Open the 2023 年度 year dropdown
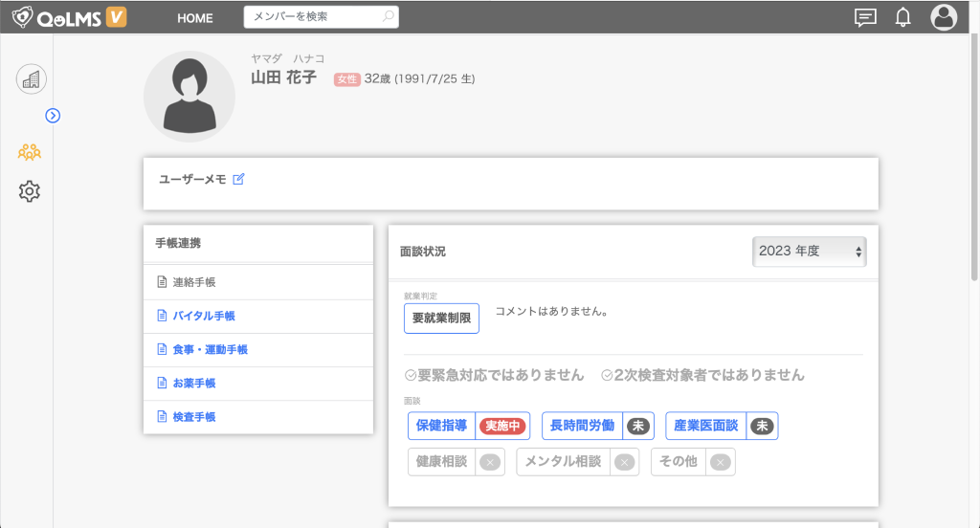The height and width of the screenshot is (528, 980). point(809,251)
